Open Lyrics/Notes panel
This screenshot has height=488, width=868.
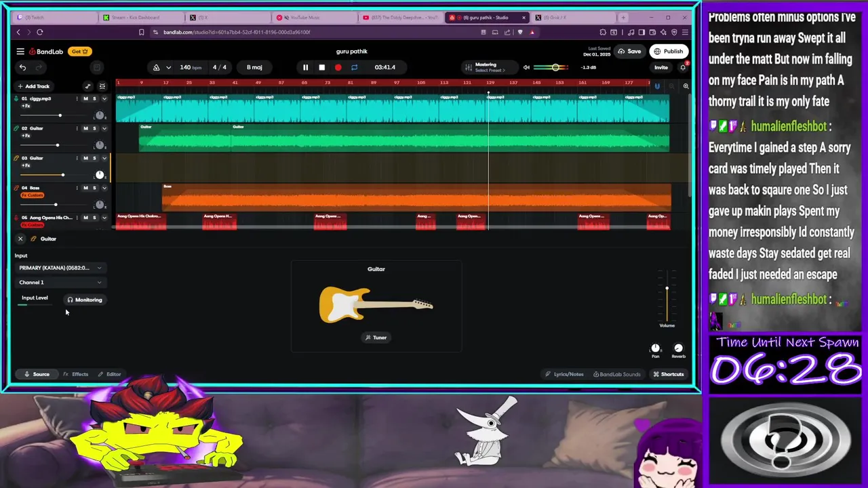(x=564, y=374)
